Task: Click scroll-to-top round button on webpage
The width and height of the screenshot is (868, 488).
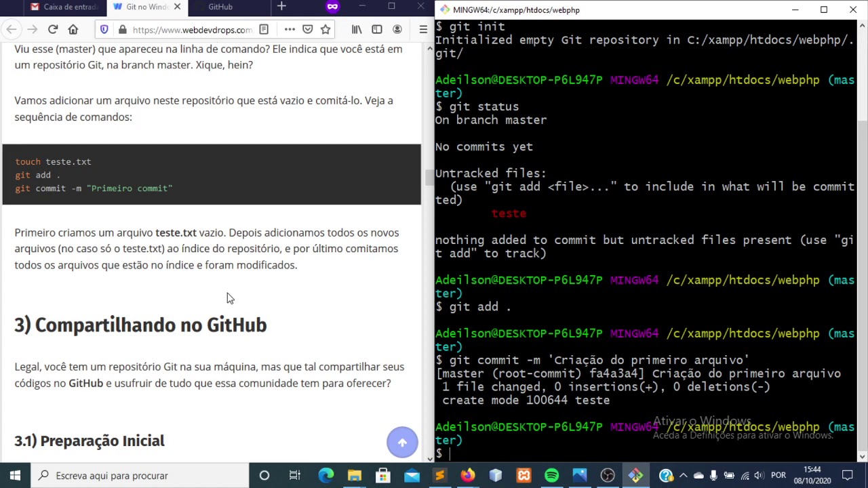Action: click(402, 442)
